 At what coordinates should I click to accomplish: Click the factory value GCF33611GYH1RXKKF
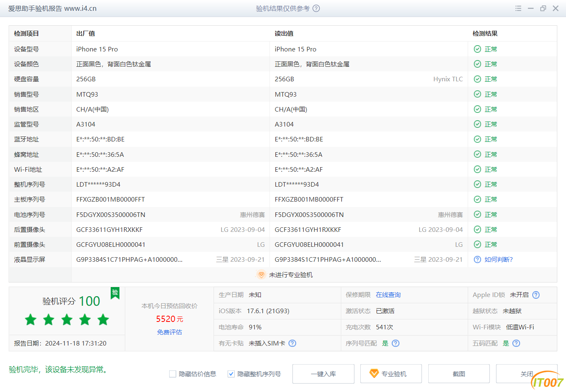pos(109,229)
